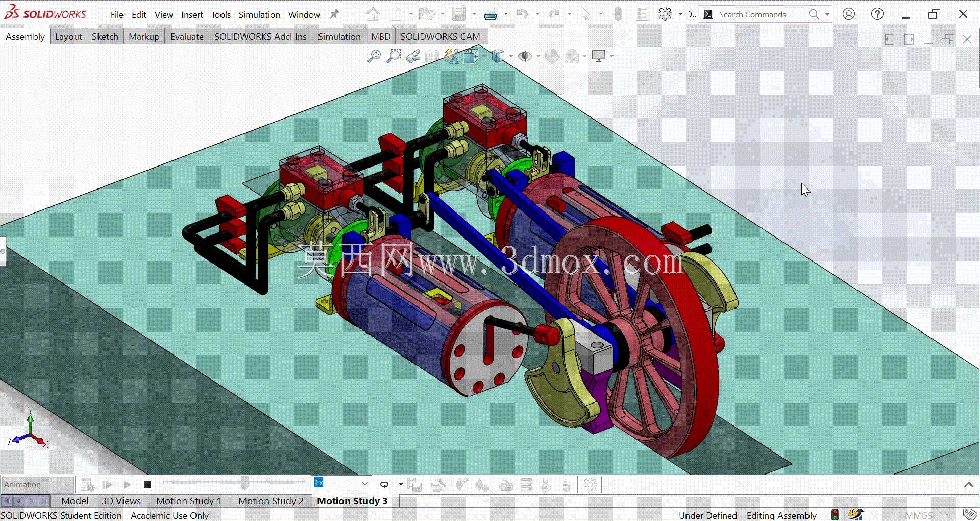Screen dimensions: 980x521
Task: Click Spring icon in motion toolbar
Action: coord(526,485)
